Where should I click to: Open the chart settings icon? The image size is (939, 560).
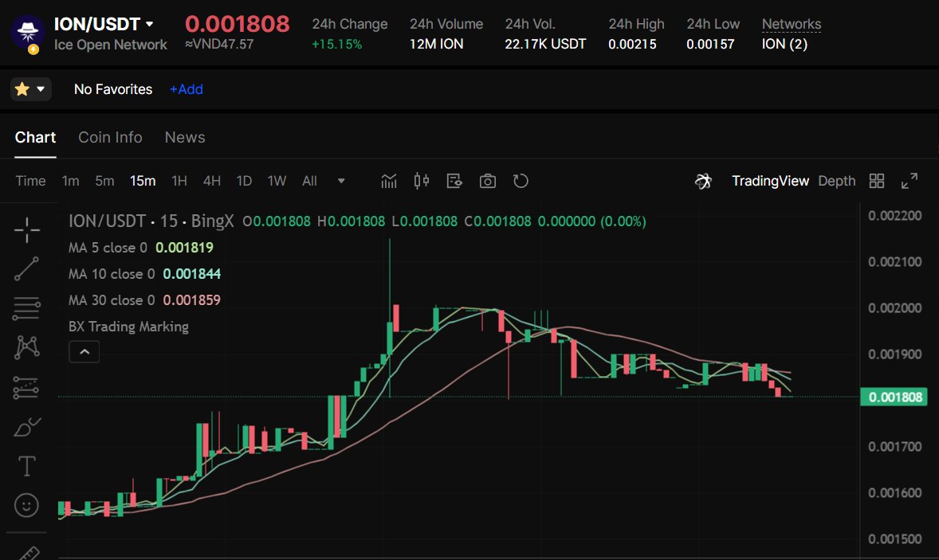(454, 181)
